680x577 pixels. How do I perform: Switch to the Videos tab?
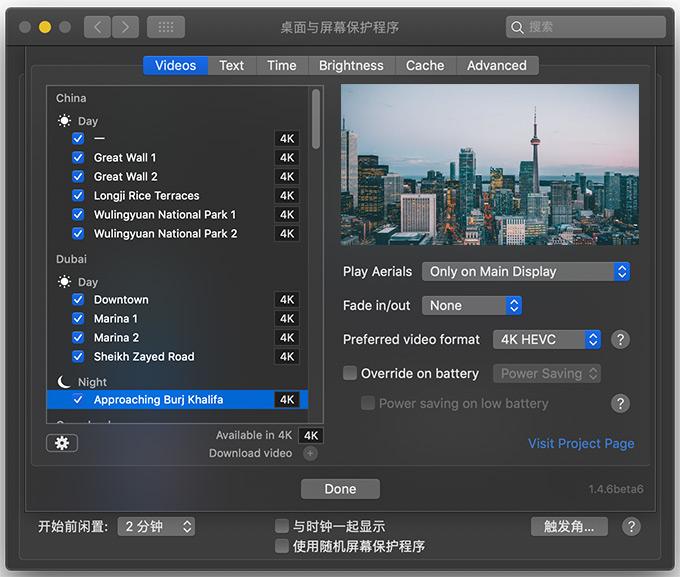176,66
